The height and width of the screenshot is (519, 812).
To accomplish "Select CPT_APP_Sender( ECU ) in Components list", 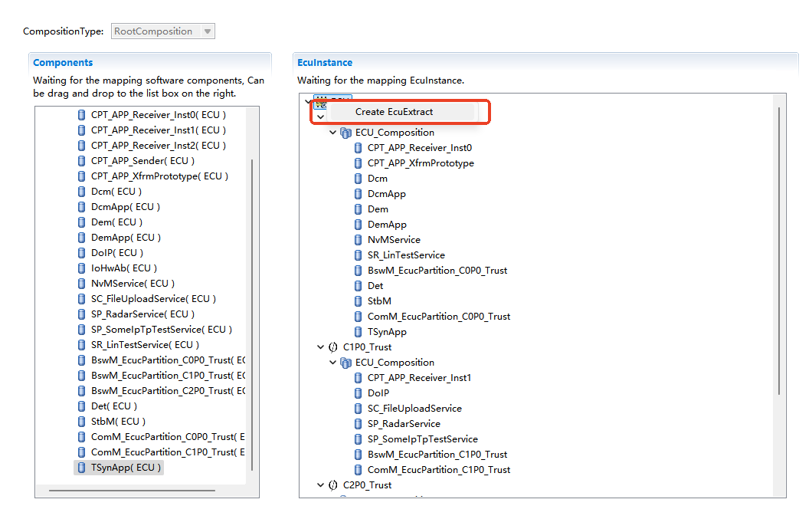I will click(x=142, y=161).
